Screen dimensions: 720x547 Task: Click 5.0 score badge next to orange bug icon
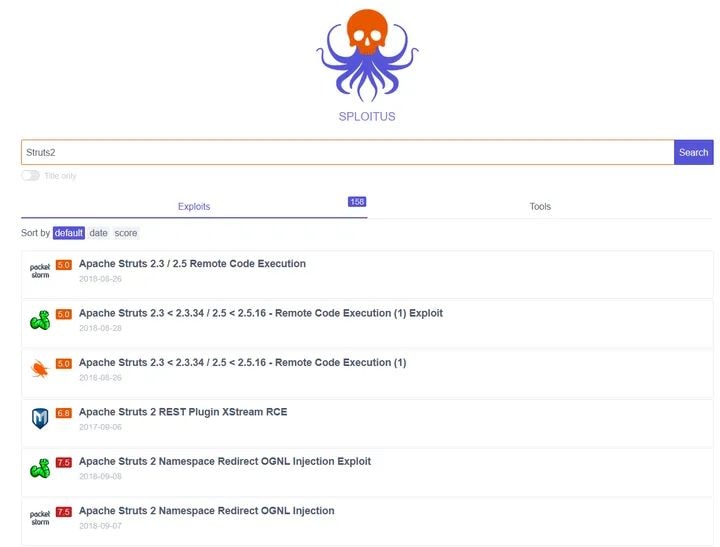point(64,364)
